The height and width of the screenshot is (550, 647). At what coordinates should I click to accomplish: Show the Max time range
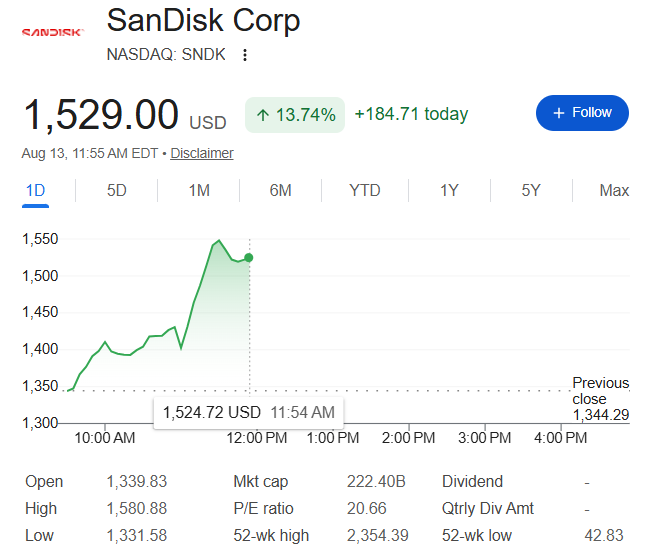[614, 191]
